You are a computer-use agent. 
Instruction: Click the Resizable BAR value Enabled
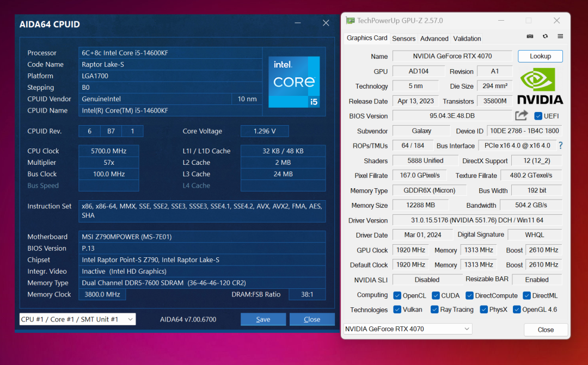(x=537, y=280)
